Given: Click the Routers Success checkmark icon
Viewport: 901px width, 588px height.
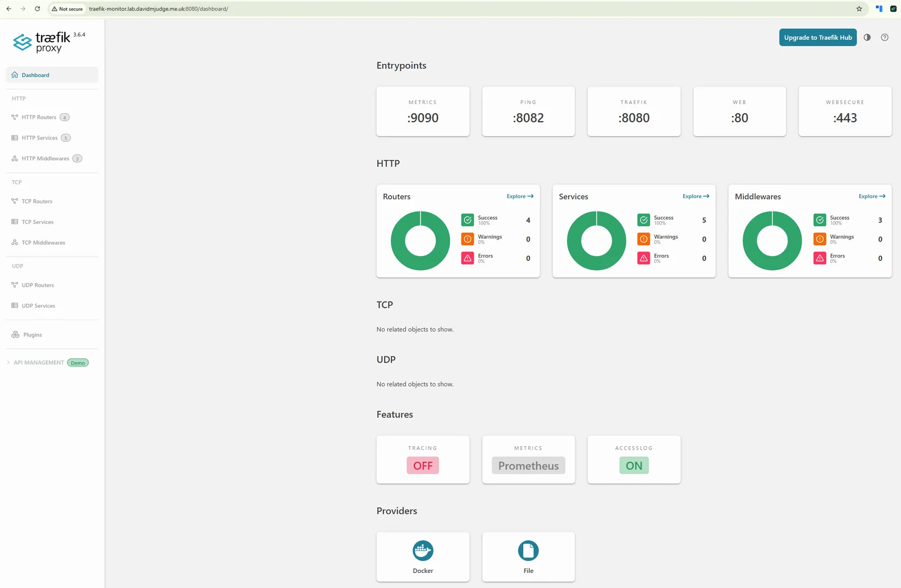Looking at the screenshot, I should [x=467, y=220].
